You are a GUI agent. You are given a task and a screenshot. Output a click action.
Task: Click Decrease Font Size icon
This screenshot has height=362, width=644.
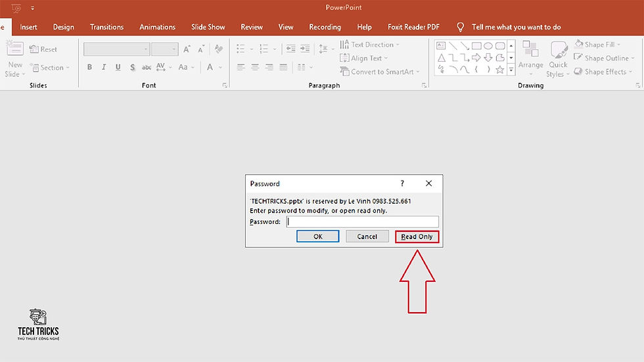pyautogui.click(x=201, y=49)
